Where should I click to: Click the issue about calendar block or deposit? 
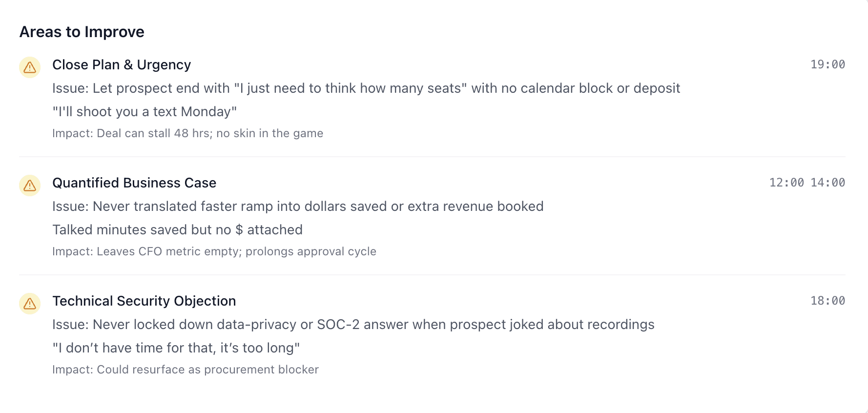point(366,88)
